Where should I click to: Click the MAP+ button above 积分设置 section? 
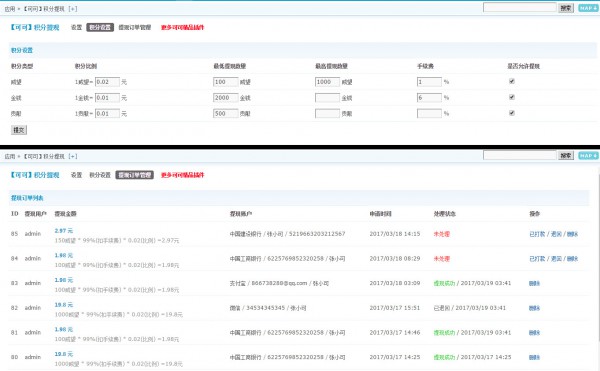tap(588, 8)
